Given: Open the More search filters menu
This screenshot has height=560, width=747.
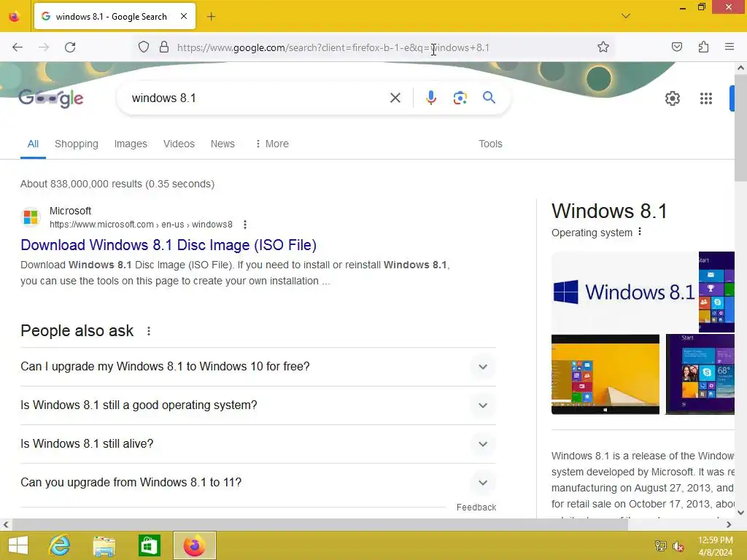Looking at the screenshot, I should 272,144.
